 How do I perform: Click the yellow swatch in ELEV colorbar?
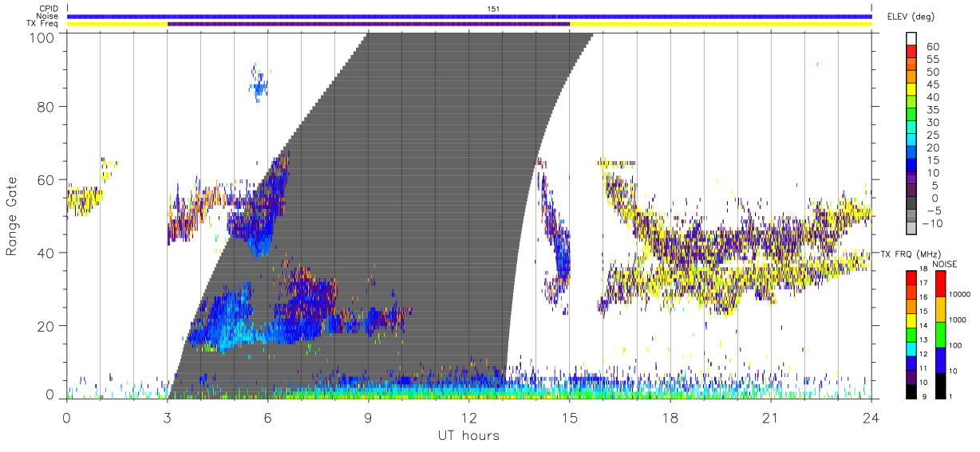[912, 89]
